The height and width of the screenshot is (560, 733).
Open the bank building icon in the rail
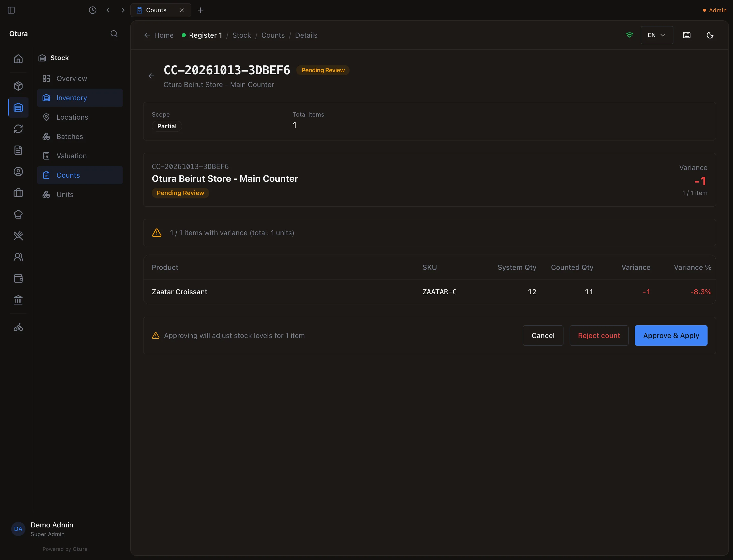18,300
